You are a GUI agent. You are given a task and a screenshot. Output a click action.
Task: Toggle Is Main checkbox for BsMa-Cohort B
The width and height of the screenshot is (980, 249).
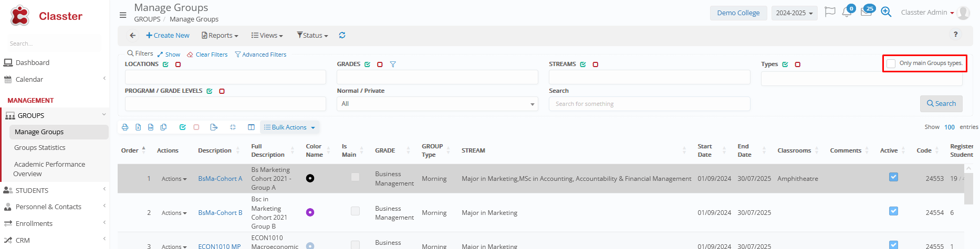tap(356, 211)
